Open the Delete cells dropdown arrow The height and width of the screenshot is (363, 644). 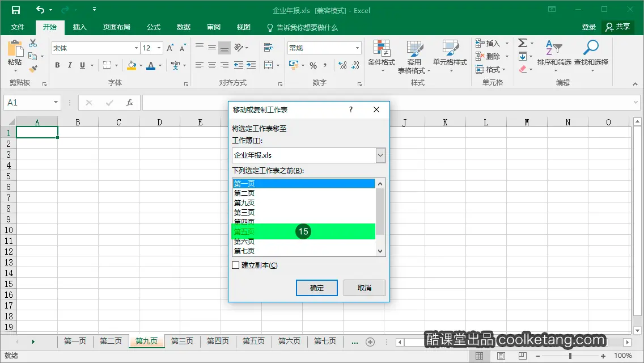click(x=507, y=56)
